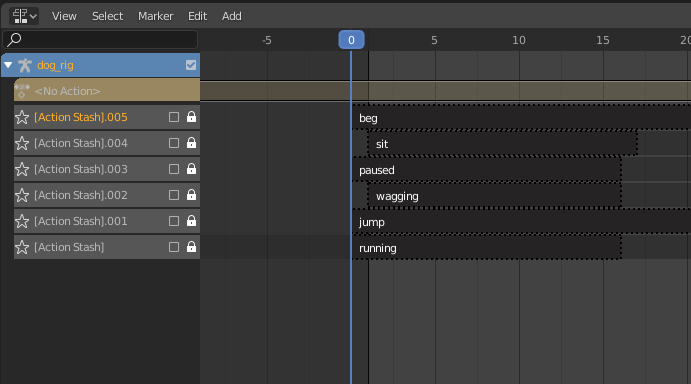Open the Edit menu
This screenshot has width=691, height=384.
[x=197, y=16]
